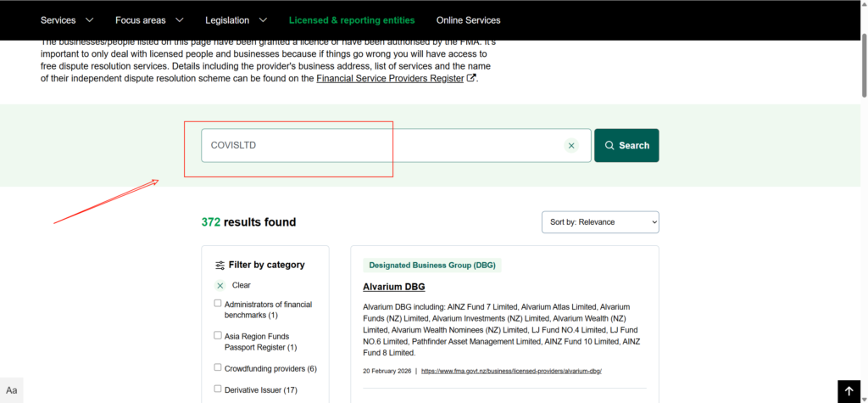The image size is (868, 403).
Task: Open the Sort by Relevance dropdown
Action: tap(600, 222)
